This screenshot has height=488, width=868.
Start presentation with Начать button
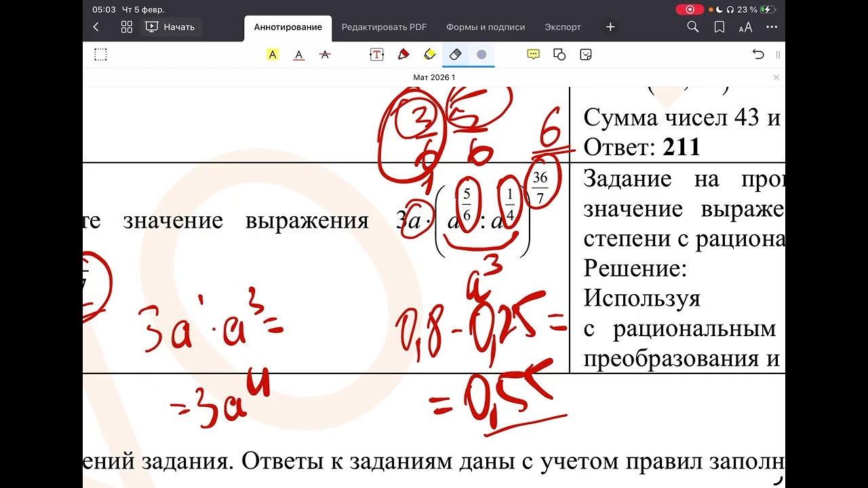[x=170, y=27]
